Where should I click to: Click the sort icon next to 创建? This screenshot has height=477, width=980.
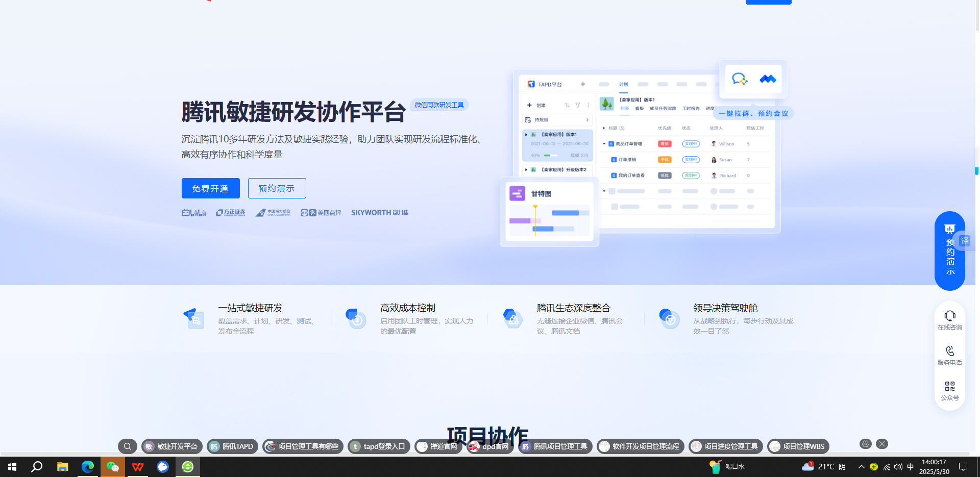[568, 105]
